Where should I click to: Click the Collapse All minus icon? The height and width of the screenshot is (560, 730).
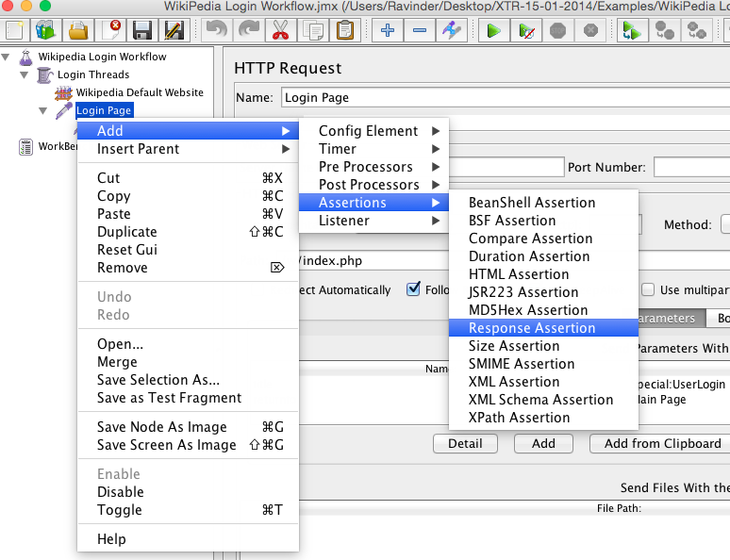click(x=420, y=30)
